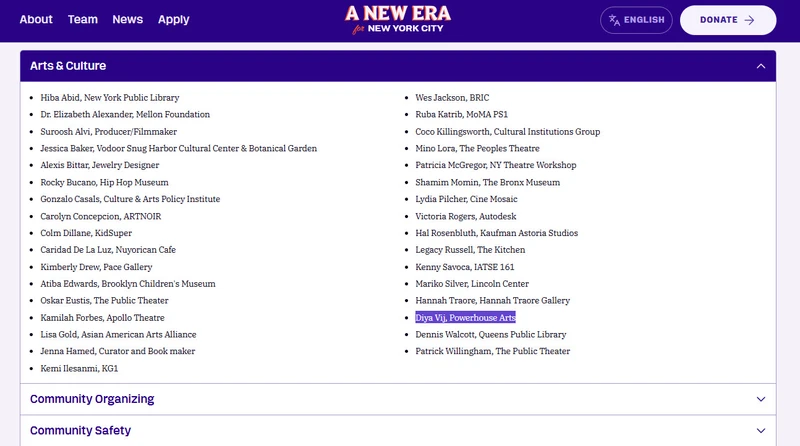The image size is (800, 446).
Task: Expand the Community Organizing section
Action: click(398, 399)
